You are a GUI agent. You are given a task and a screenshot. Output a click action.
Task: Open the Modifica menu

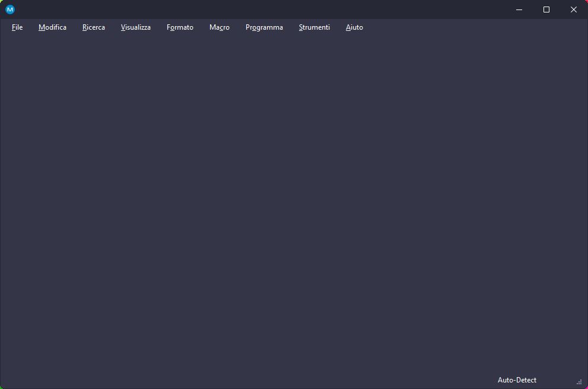tap(52, 27)
